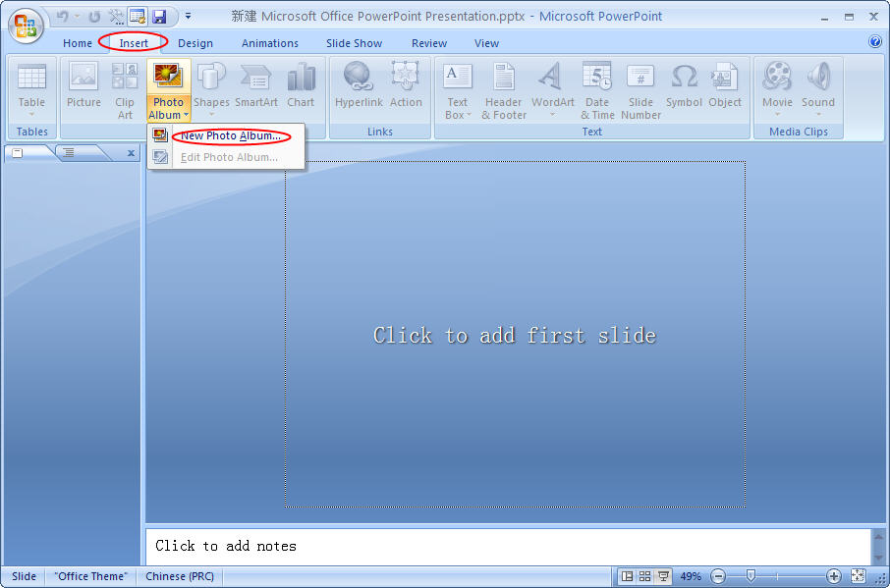Zoom in with the plus button
Image resolution: width=890 pixels, height=588 pixels.
pos(834,576)
